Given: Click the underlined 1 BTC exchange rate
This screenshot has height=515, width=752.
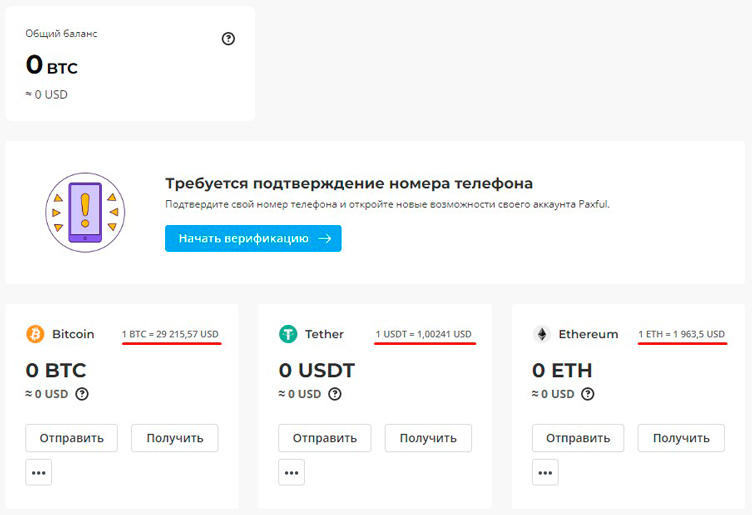Looking at the screenshot, I should [x=170, y=334].
